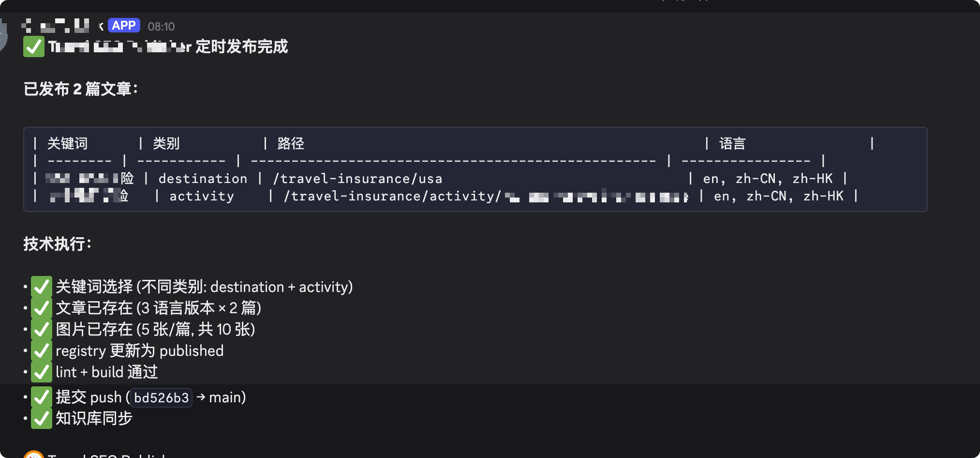Click the green checkmark emoji in the message title
Image resolution: width=980 pixels, height=458 pixels.
(34, 47)
